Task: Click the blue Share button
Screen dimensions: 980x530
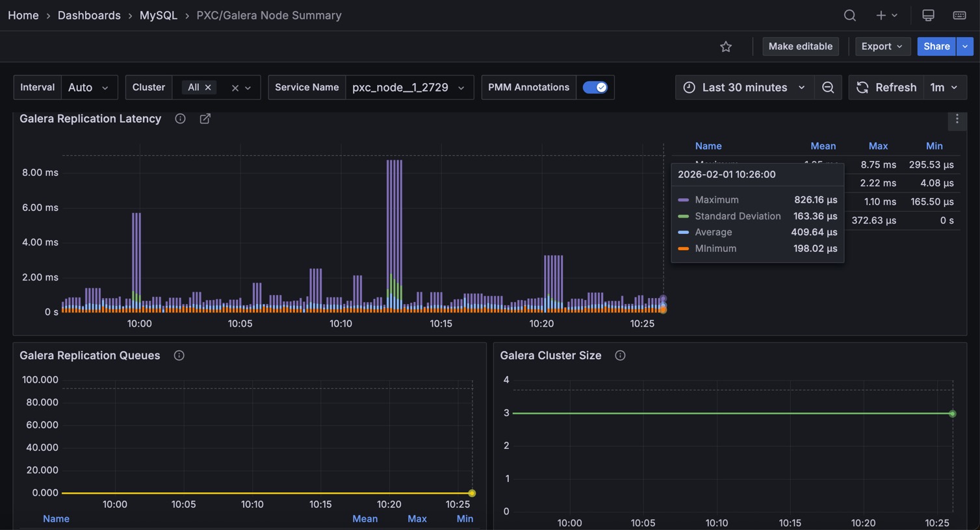Action: pyautogui.click(x=936, y=46)
